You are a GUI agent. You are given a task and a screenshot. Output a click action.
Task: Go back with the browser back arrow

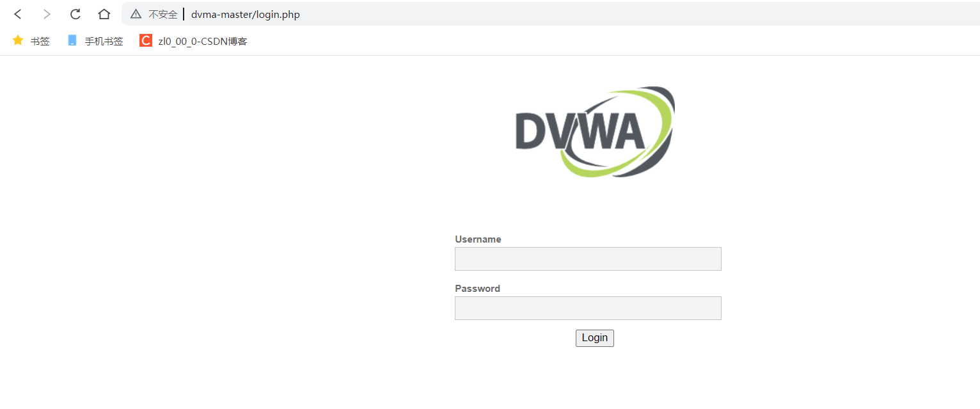(18, 14)
